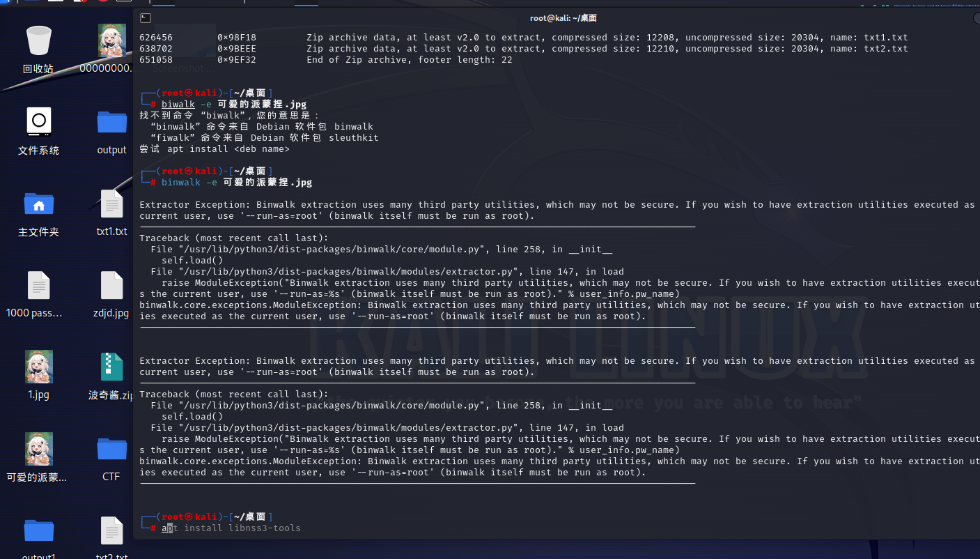The width and height of the screenshot is (980, 559).
Task: Click the 尝试 apt install <deb name> line
Action: coord(215,149)
